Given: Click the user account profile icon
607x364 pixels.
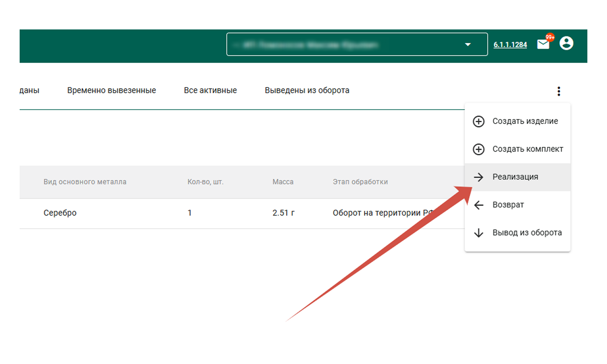Looking at the screenshot, I should pyautogui.click(x=566, y=43).
